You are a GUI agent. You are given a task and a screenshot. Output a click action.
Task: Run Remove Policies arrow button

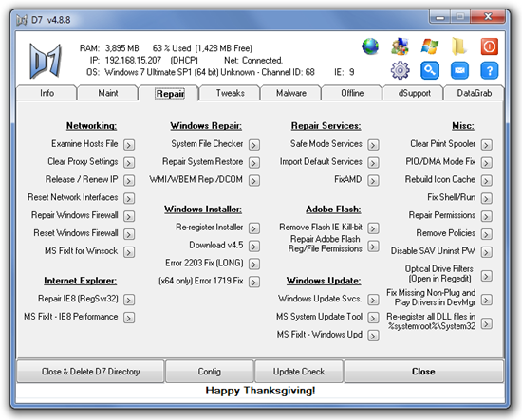[486, 234]
